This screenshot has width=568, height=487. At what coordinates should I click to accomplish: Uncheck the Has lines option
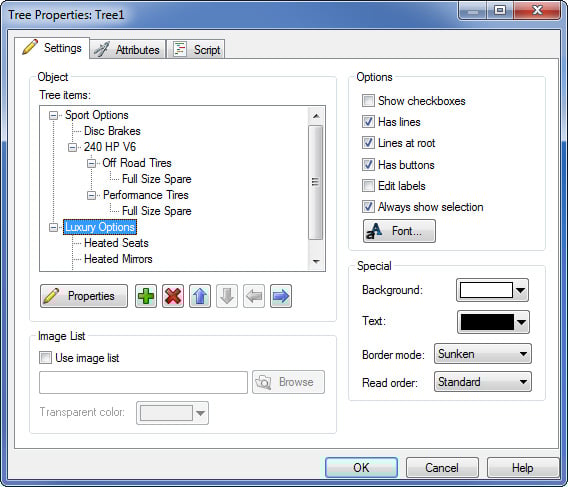pos(368,121)
